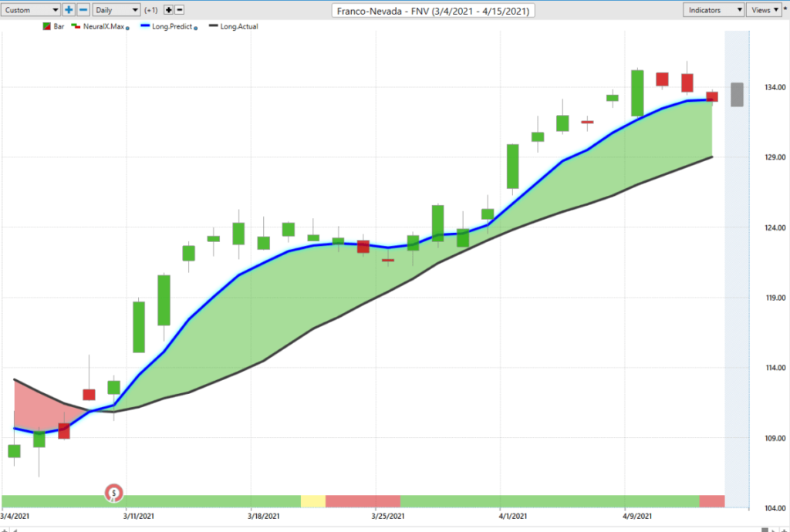
Task: Click the 124.00 price axis label
Action: (775, 227)
